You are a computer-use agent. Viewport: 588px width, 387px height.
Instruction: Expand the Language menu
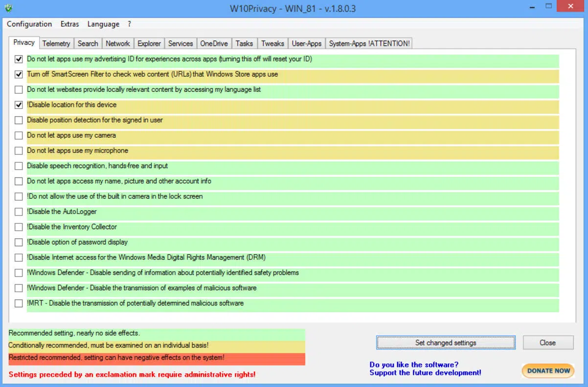pos(103,24)
